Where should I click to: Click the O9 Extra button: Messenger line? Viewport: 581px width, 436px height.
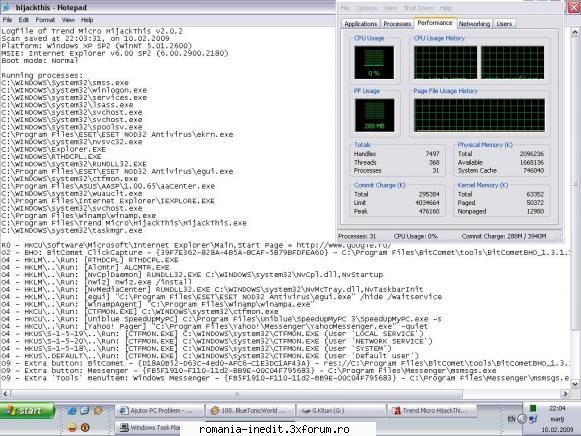coord(249,371)
